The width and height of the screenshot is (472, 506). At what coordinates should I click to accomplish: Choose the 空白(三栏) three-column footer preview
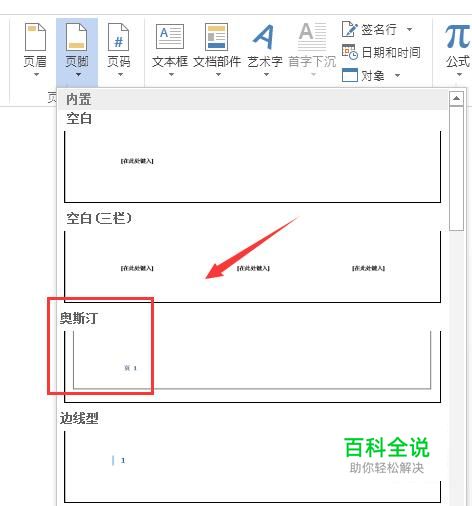click(252, 267)
